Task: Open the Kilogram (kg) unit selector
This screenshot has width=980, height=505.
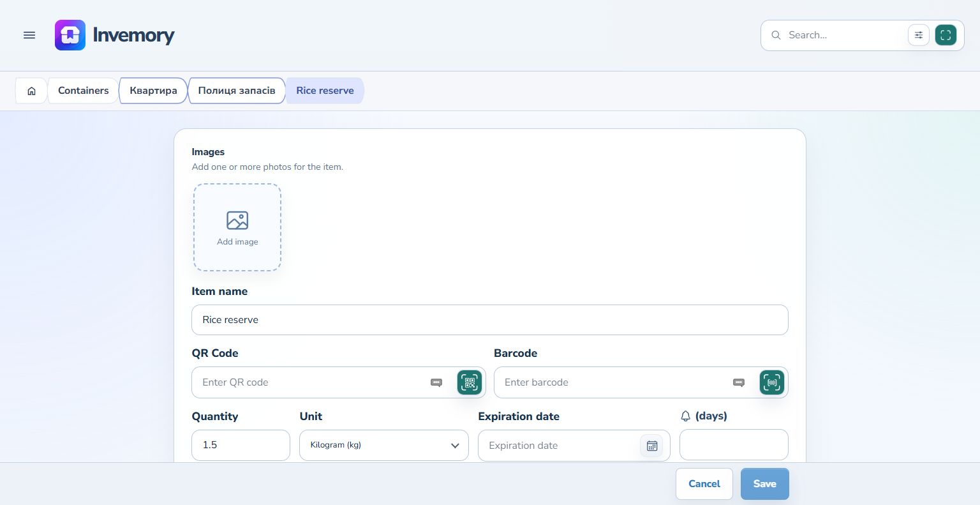Action: coord(384,445)
